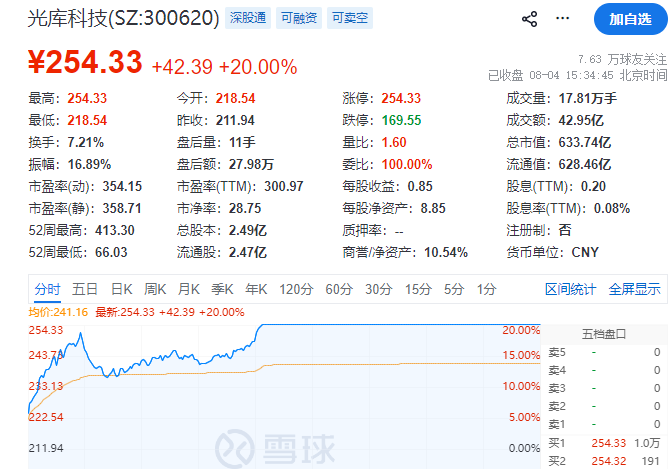Open the three-dot more options menu

[562, 18]
